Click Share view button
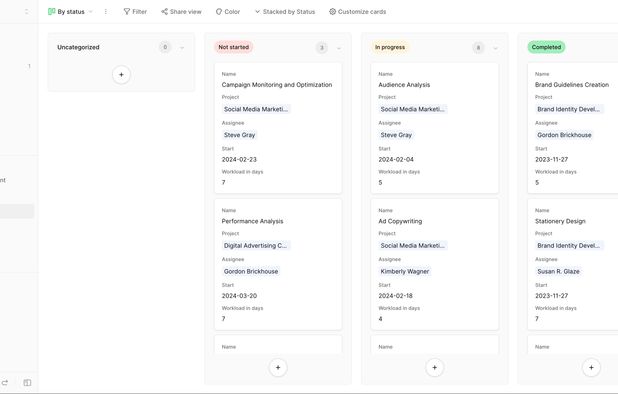This screenshot has height=394, width=618. (x=181, y=12)
